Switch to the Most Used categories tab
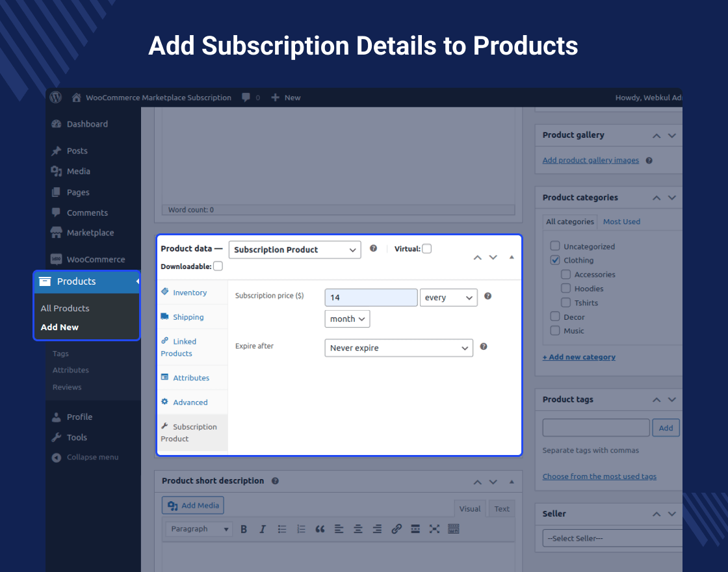The image size is (728, 572). [x=621, y=222]
